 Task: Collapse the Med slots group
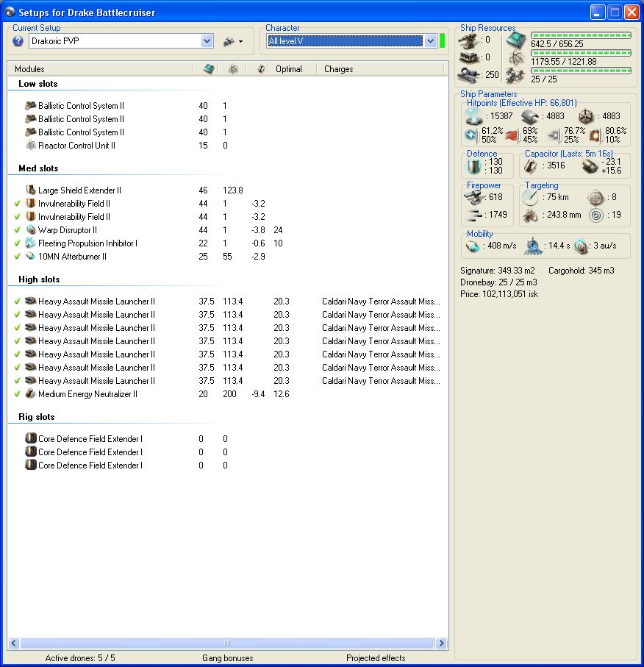tap(38, 168)
